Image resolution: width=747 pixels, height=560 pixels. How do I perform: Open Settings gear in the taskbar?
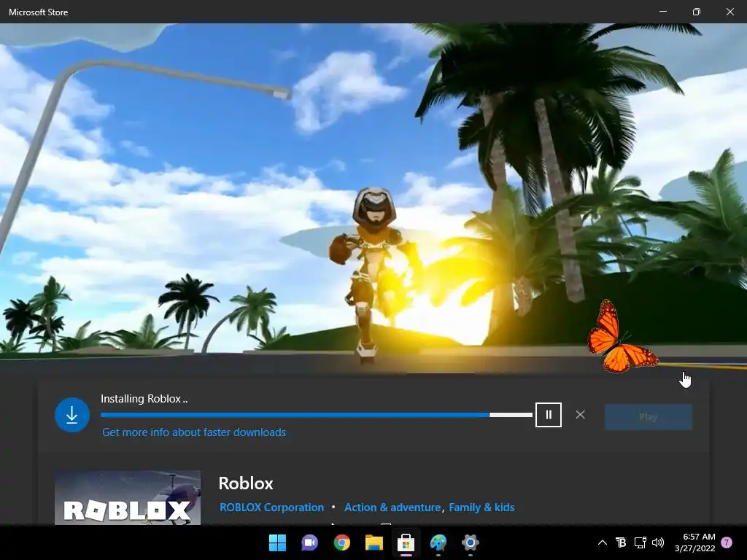[x=471, y=542]
